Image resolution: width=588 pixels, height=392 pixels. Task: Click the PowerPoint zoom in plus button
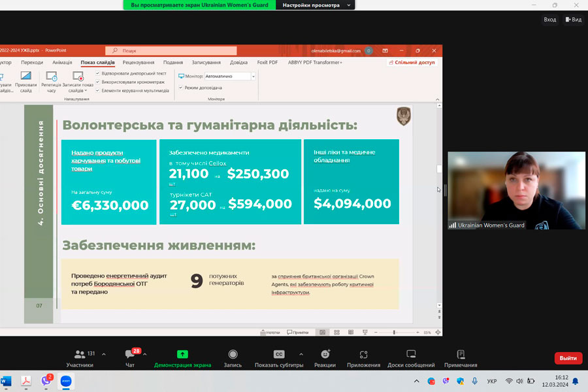(417, 333)
